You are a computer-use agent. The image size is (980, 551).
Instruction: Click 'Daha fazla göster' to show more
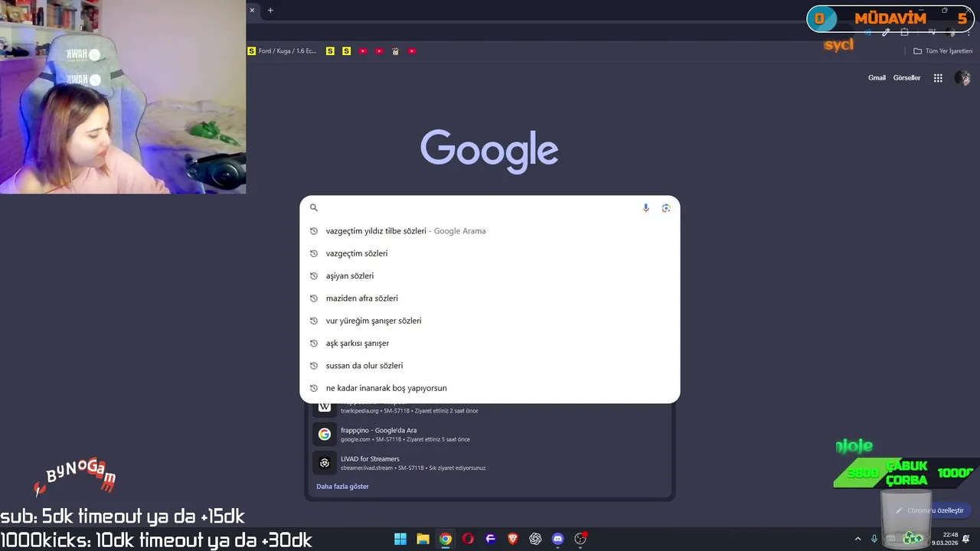(342, 487)
